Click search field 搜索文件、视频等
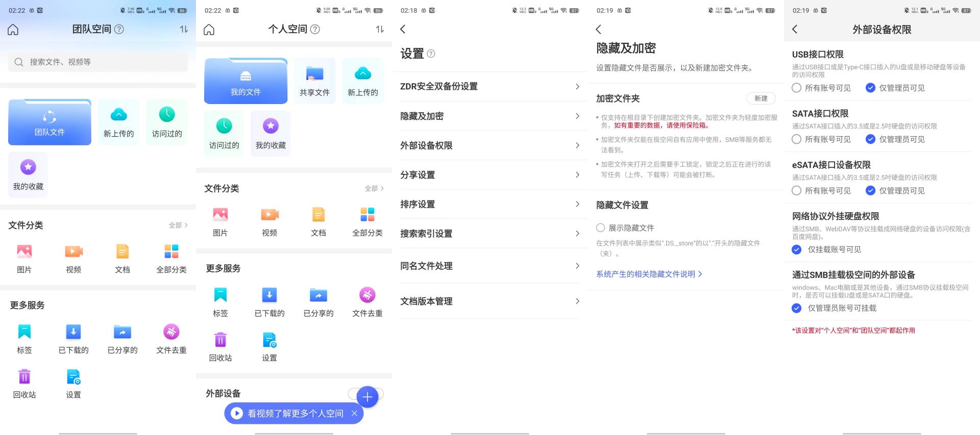Viewport: 980px width, 435px height. [x=98, y=62]
